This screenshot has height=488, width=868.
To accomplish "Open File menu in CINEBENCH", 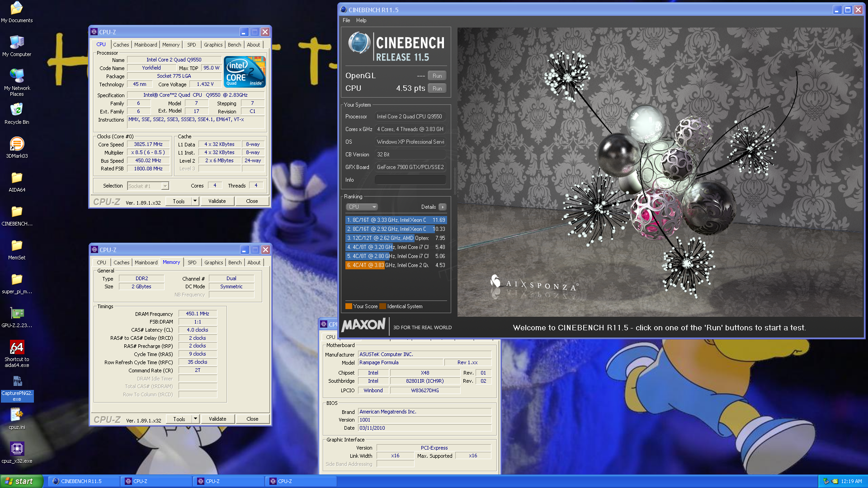I will pos(346,20).
